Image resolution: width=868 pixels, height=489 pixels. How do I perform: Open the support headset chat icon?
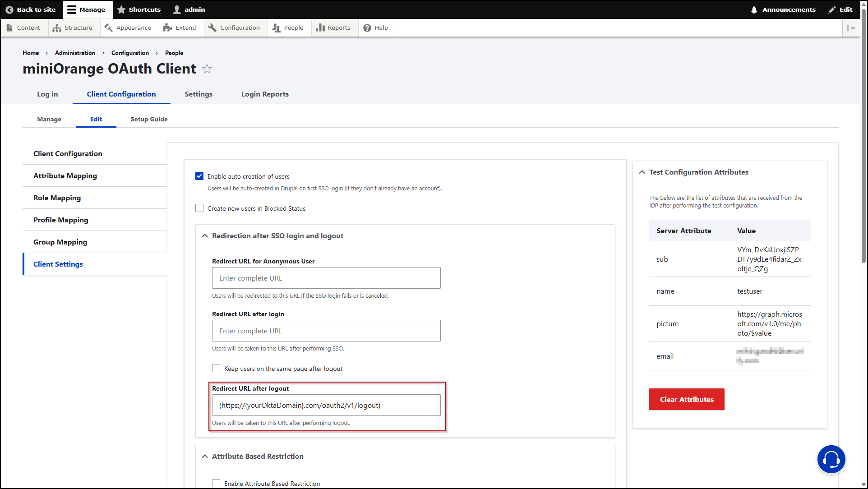click(831, 459)
